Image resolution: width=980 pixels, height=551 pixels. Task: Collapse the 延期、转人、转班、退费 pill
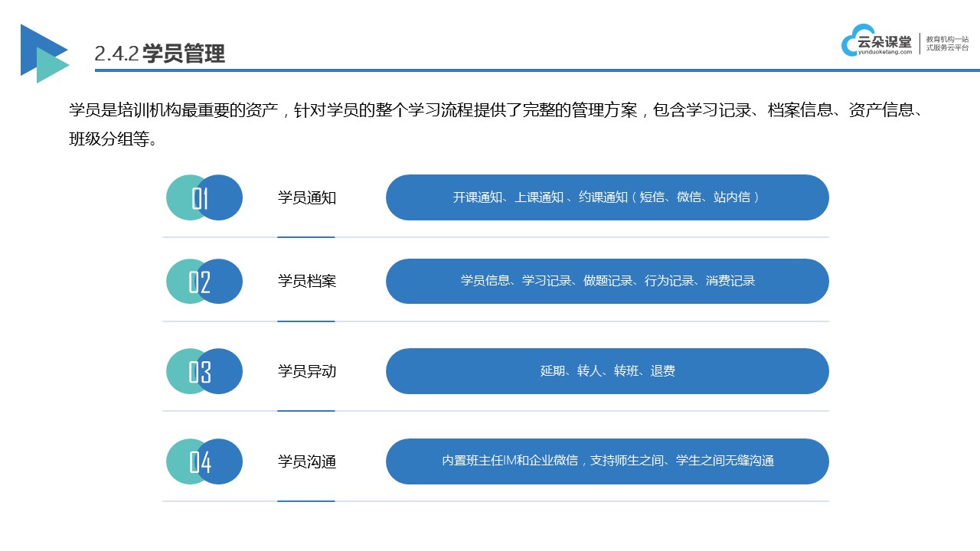click(607, 371)
